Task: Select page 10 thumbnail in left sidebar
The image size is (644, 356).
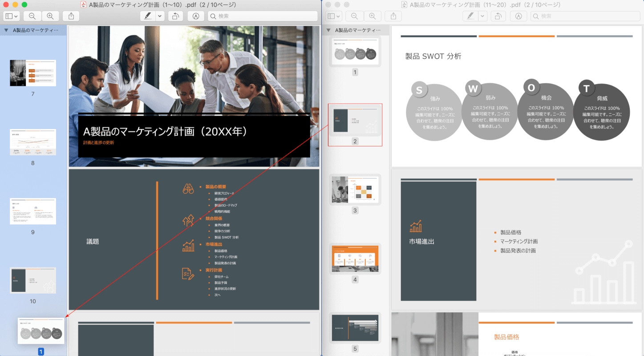Action: click(33, 280)
